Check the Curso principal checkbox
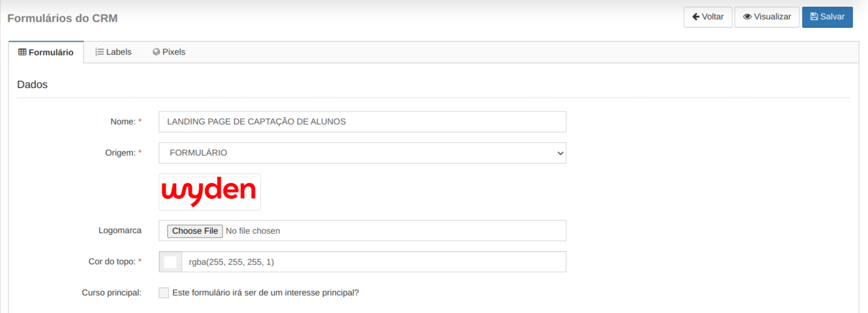This screenshot has width=868, height=313. 164,293
